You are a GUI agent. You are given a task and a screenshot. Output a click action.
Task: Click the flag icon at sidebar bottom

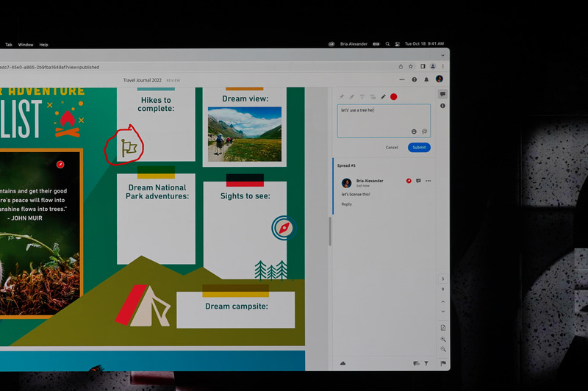pyautogui.click(x=443, y=363)
